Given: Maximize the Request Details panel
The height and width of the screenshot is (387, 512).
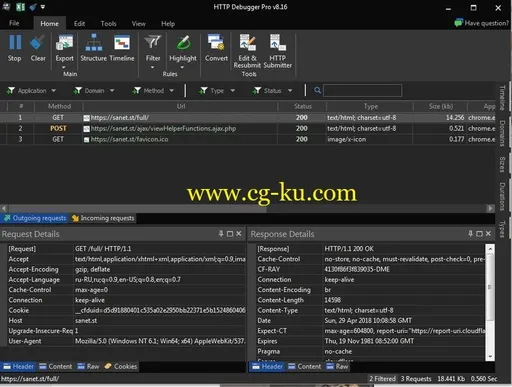Looking at the screenshot, I should click(x=230, y=234).
